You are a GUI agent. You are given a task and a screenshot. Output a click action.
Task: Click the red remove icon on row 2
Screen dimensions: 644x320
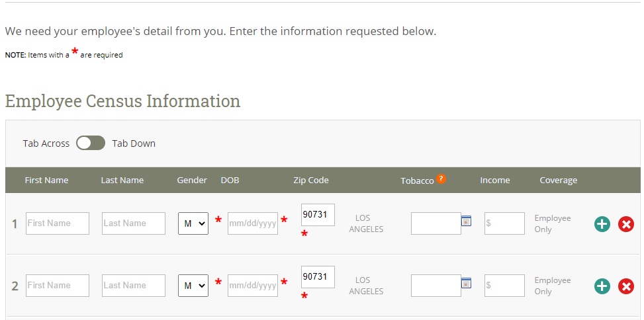pos(626,286)
